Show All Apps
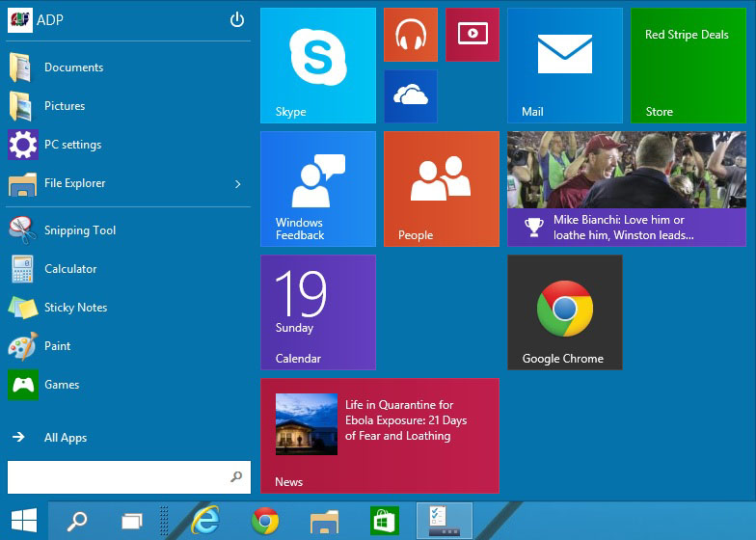This screenshot has height=540, width=756. 128,438
